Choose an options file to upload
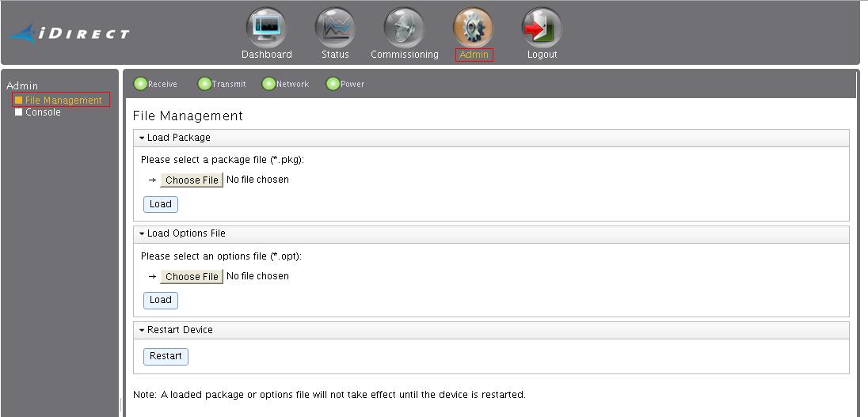The width and height of the screenshot is (868, 417). (x=192, y=276)
